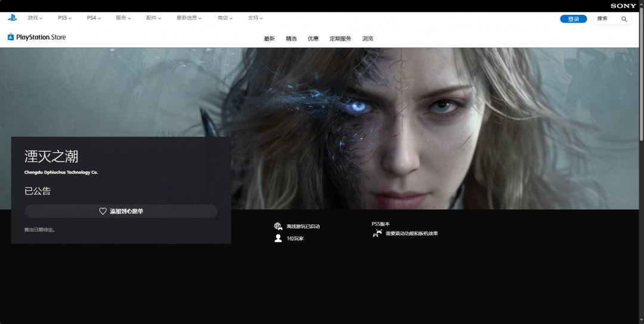Expand the 最新信息 dropdown menu
Screen dimensions: 644x324
point(189,18)
